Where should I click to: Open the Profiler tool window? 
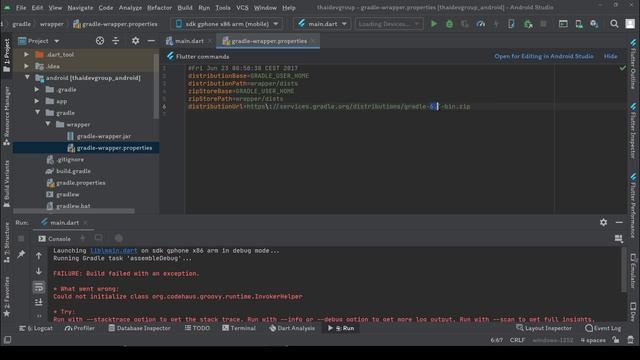(x=80, y=328)
